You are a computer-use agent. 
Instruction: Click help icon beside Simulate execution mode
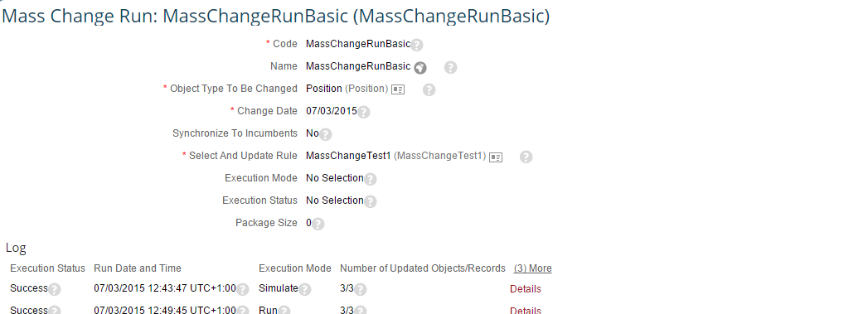pyautogui.click(x=305, y=289)
